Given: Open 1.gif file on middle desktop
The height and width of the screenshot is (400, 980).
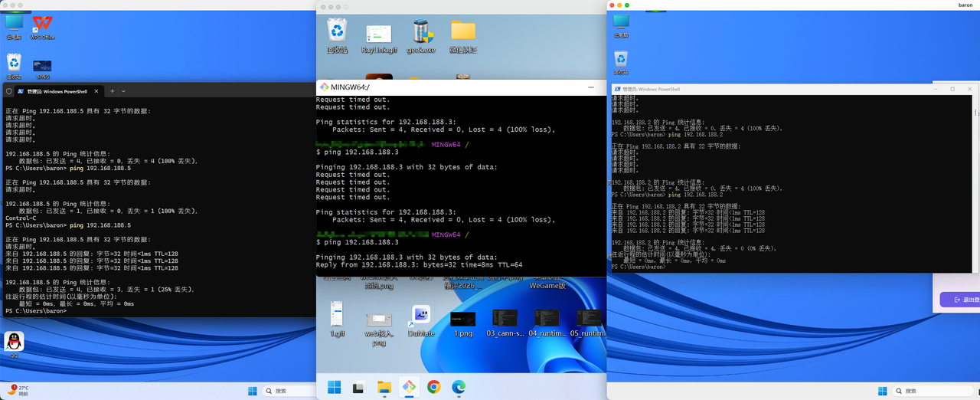Looking at the screenshot, I should (x=337, y=320).
